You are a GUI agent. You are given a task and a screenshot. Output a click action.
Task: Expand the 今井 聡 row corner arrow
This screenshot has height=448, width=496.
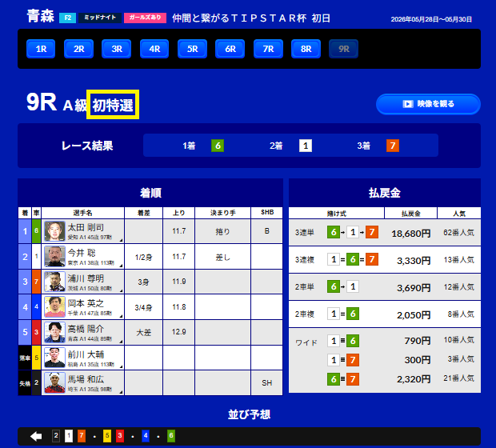[x=121, y=266]
